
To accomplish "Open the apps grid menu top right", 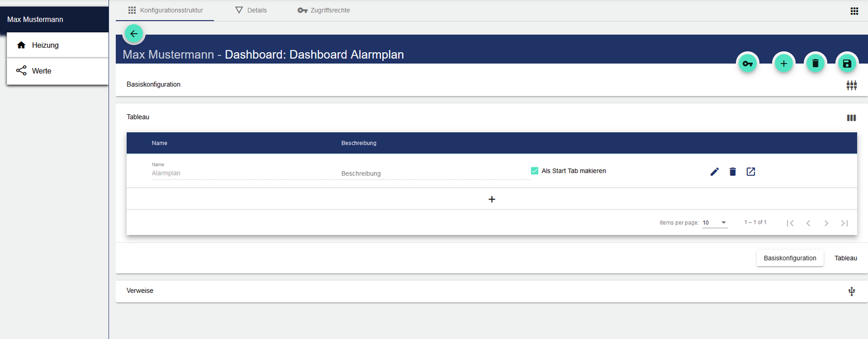I will pyautogui.click(x=854, y=11).
